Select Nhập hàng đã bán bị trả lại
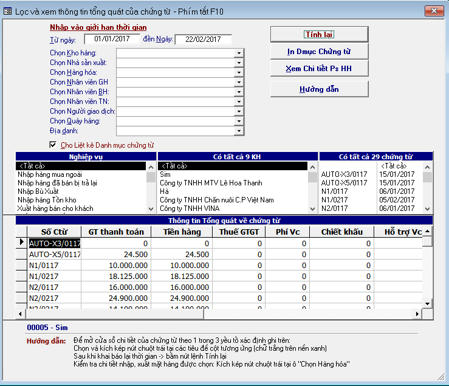The image size is (449, 386). tap(81, 183)
